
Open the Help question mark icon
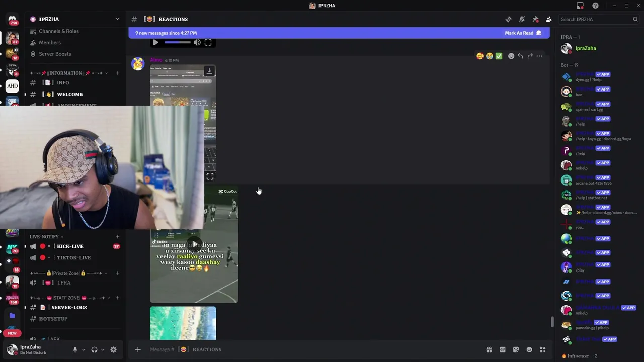596,6
